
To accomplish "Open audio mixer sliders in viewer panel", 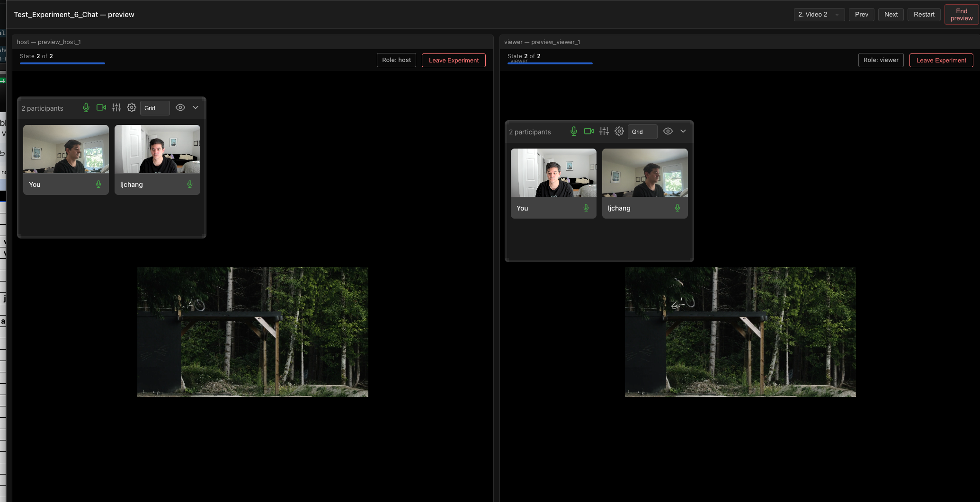I will [x=604, y=131].
